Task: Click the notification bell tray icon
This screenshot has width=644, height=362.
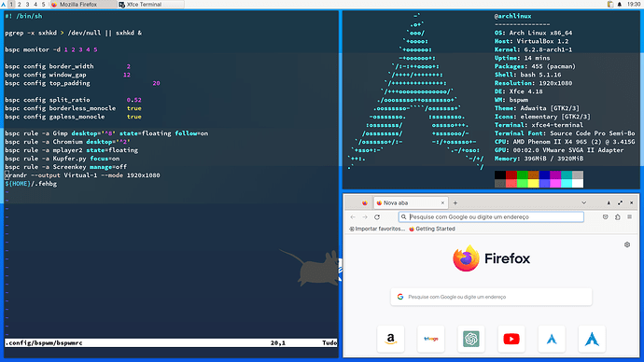Action: (x=620, y=4)
